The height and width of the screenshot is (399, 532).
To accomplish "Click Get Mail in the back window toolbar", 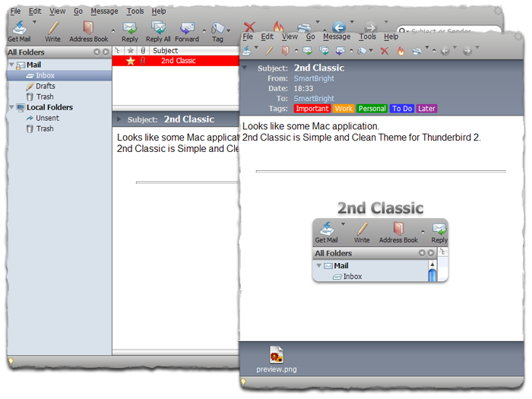I will pyautogui.click(x=19, y=32).
